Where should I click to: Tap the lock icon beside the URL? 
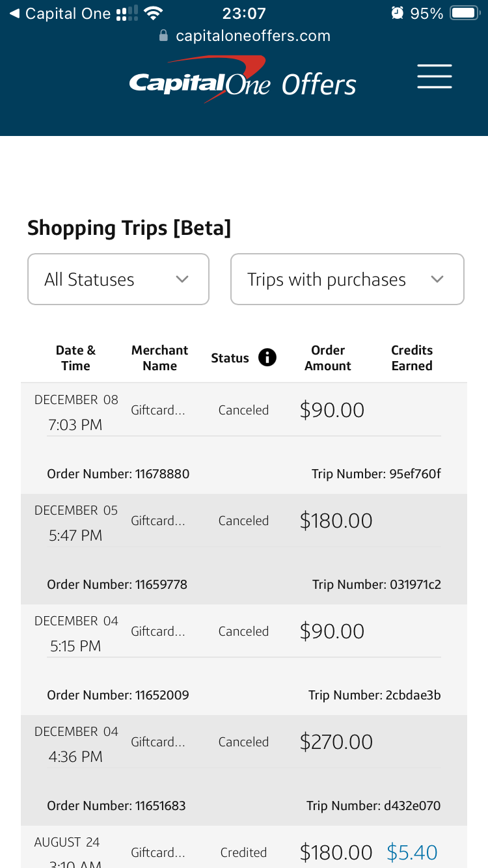[163, 36]
